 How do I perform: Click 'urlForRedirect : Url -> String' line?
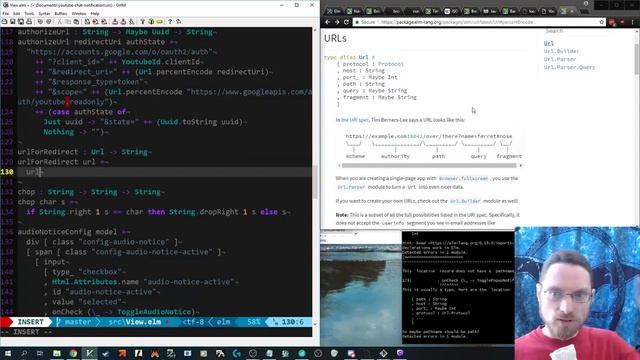pyautogui.click(x=84, y=152)
